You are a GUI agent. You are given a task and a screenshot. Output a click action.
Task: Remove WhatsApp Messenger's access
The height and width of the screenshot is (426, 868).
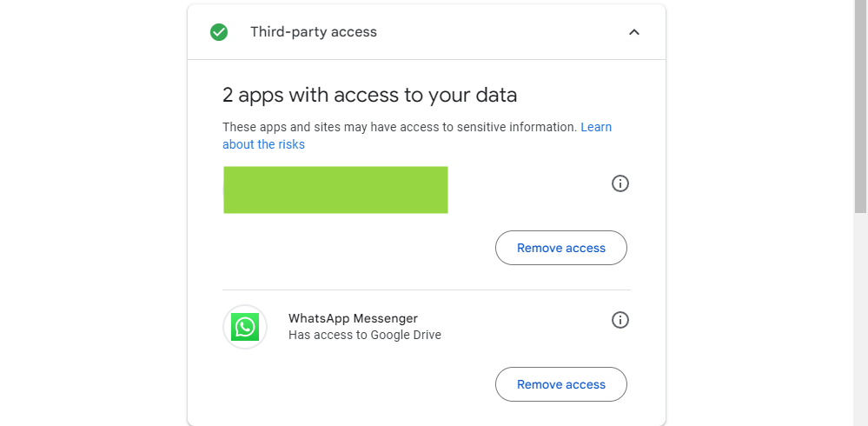[561, 384]
